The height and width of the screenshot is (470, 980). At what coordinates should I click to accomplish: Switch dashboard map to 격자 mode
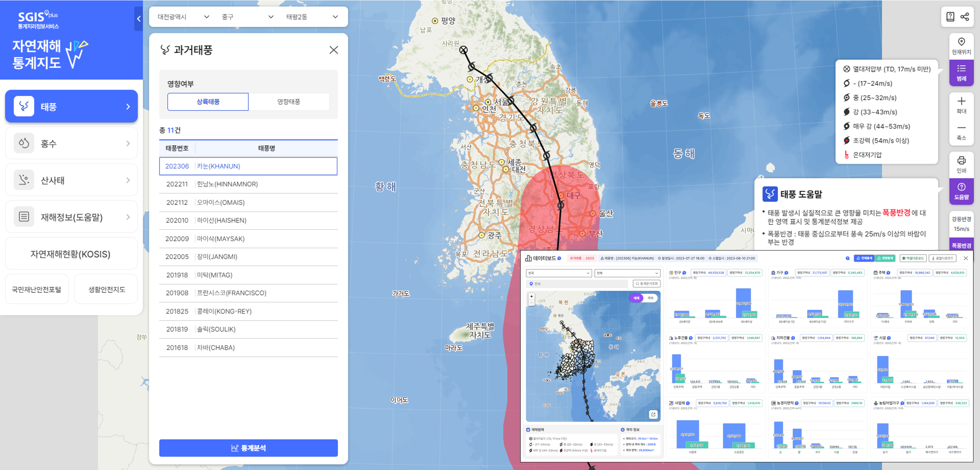pyautogui.click(x=650, y=298)
